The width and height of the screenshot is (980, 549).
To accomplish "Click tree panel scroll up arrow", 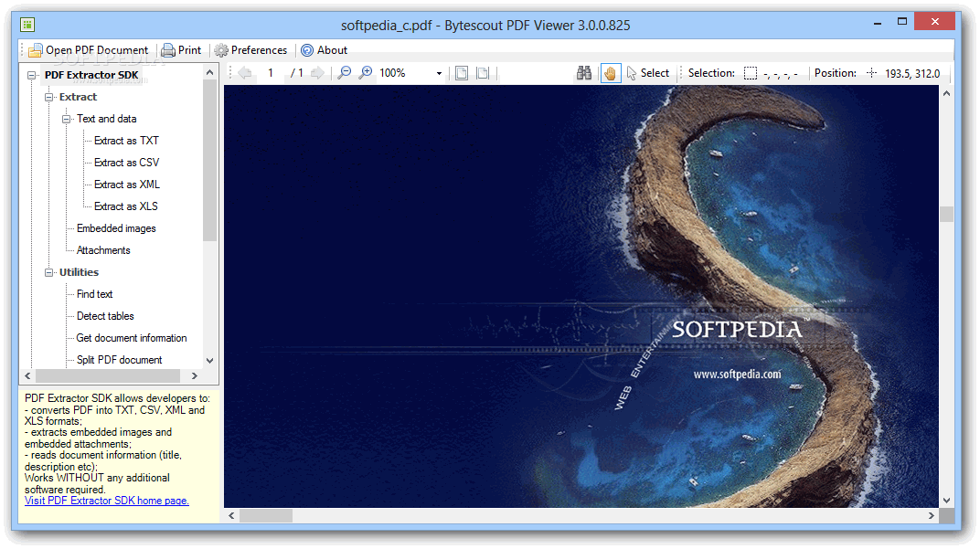I will tap(210, 72).
